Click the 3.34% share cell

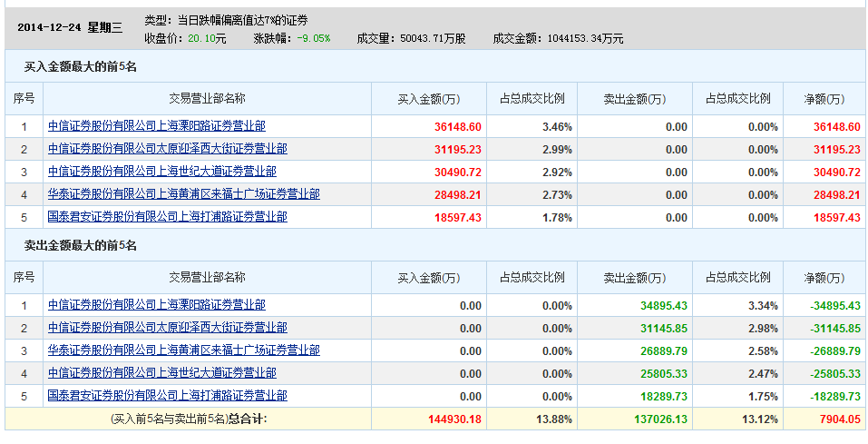click(763, 306)
